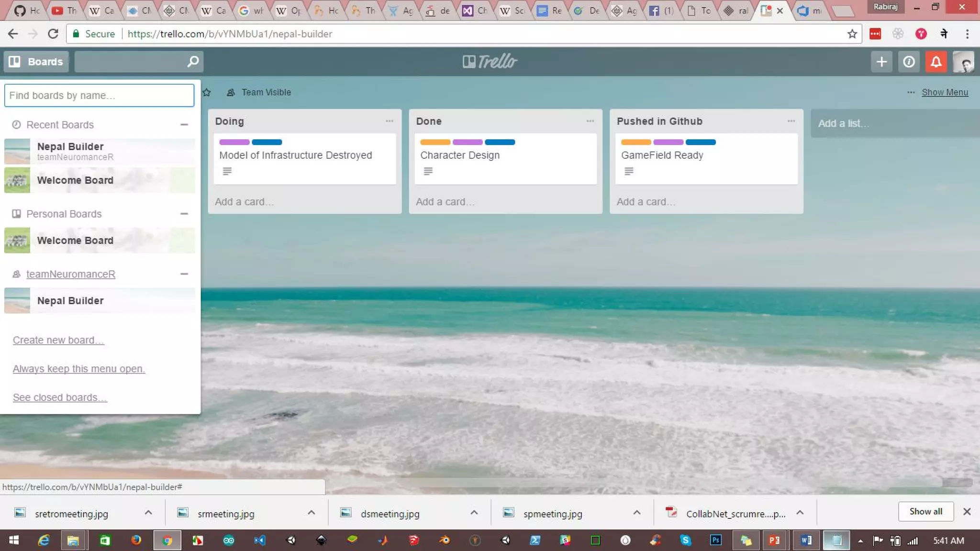Open the Pushed in Github list menu

pos(791,121)
